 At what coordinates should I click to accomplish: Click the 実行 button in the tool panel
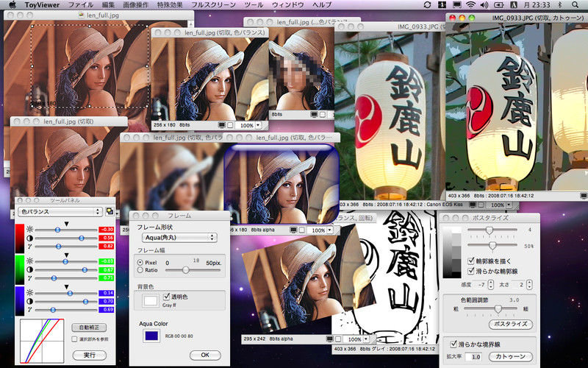coord(89,355)
